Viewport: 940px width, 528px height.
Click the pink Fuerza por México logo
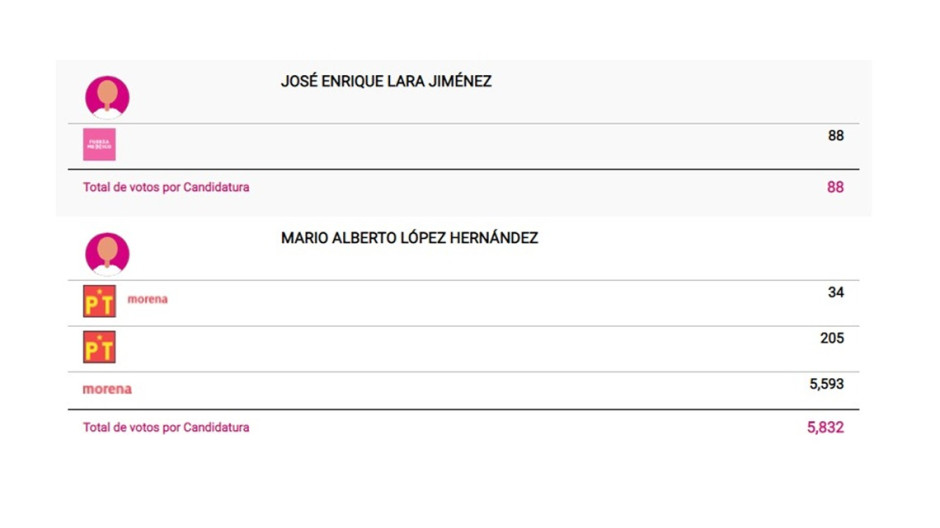click(x=99, y=145)
